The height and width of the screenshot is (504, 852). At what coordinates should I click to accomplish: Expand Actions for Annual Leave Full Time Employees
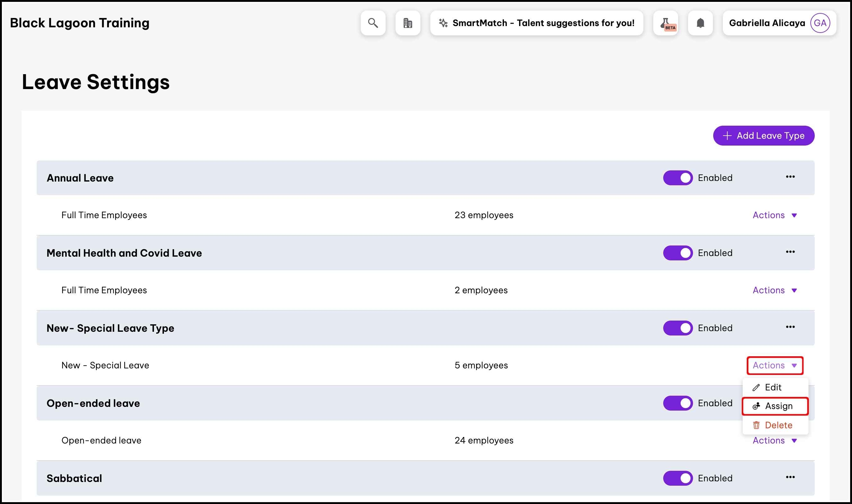[x=775, y=215]
